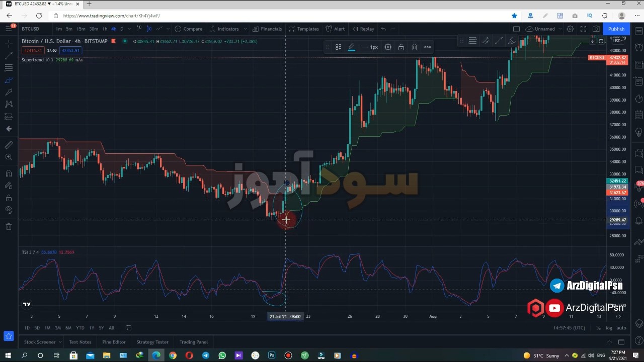The image size is (644, 362).
Task: Open USD currency dropdown on price scale
Action: click(x=617, y=41)
